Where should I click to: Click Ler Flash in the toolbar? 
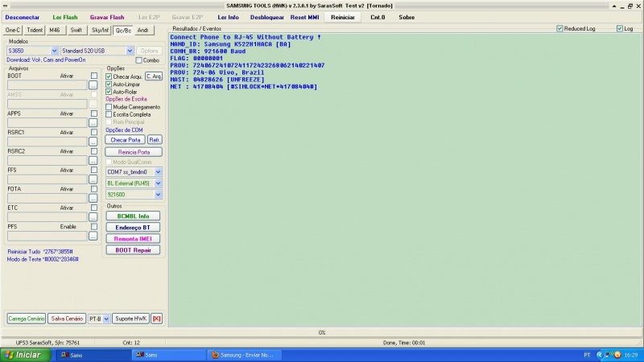pos(65,17)
